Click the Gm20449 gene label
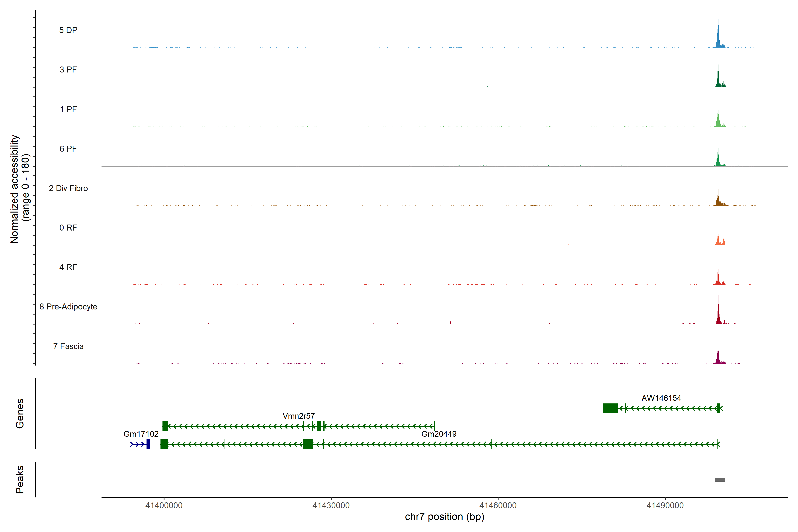The height and width of the screenshot is (532, 798). (x=439, y=434)
